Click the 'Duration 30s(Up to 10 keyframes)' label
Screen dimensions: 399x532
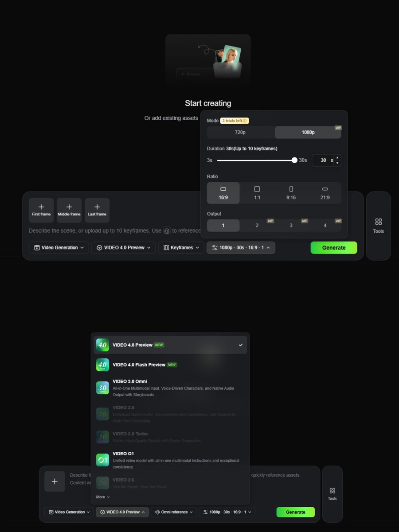coord(242,149)
